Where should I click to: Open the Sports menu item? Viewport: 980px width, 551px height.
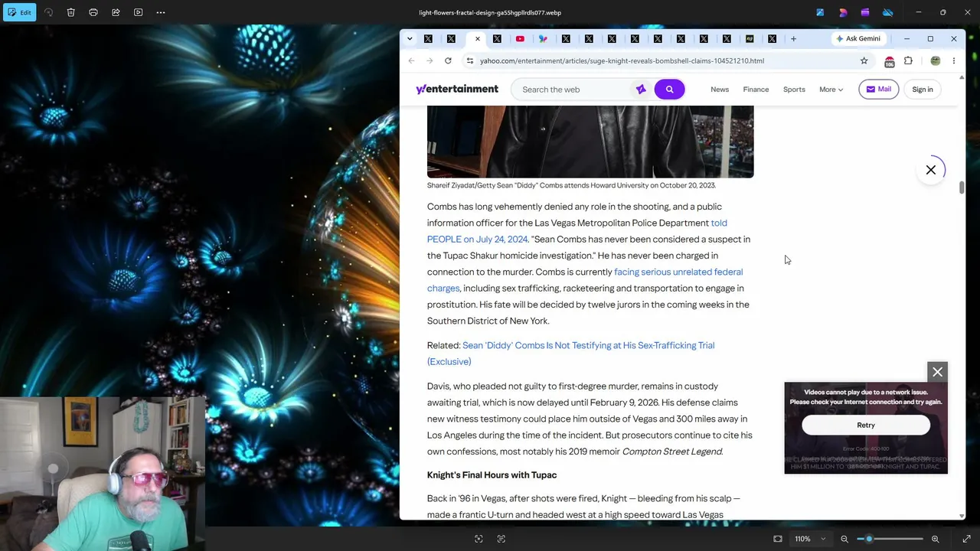coord(794,90)
